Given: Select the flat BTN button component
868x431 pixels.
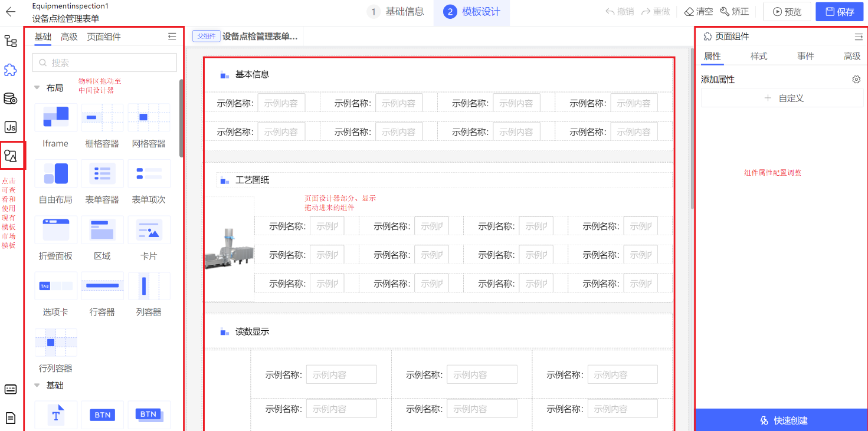Looking at the screenshot, I should click(x=102, y=415).
